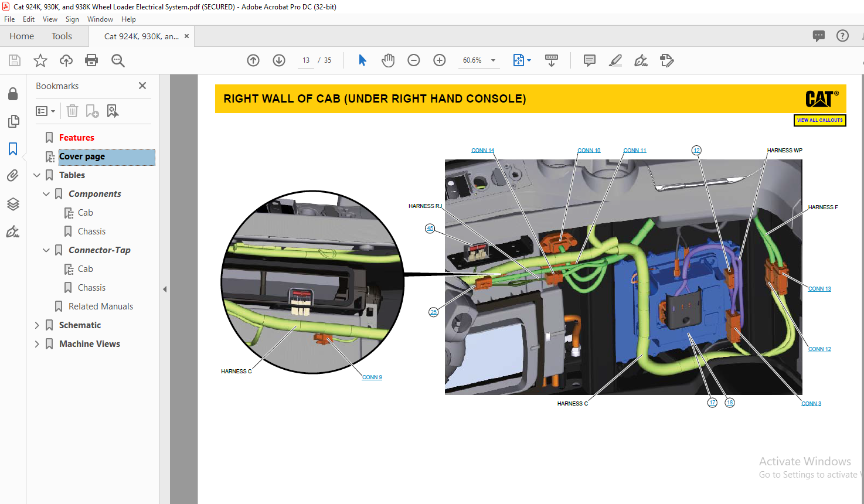Open the attachments paperclip panel
Viewport: 864px width, 504px height.
pyautogui.click(x=13, y=176)
